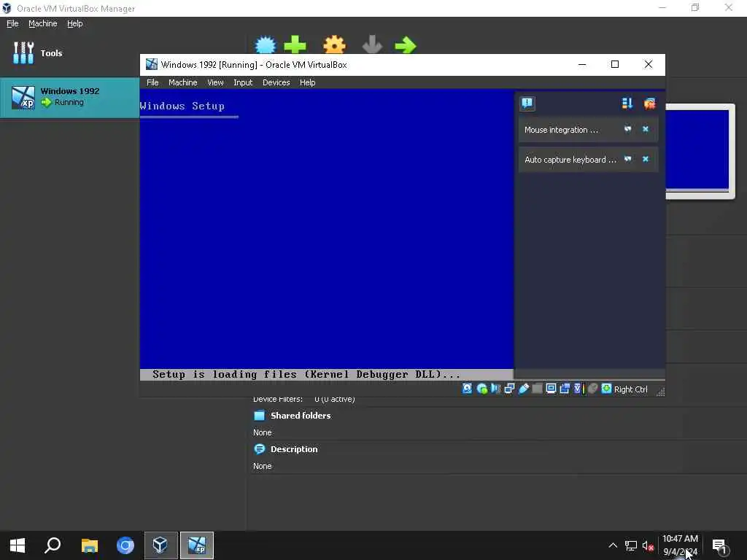Minimize the Windows 1992 VM window
The width and height of the screenshot is (747, 560).
tap(581, 64)
